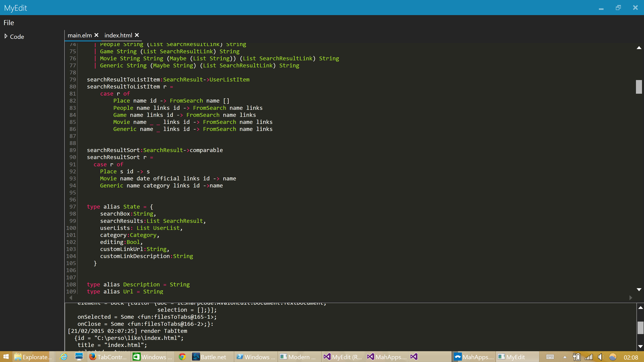
Task: Click log panel scrollbar down arrow
Action: (640, 347)
